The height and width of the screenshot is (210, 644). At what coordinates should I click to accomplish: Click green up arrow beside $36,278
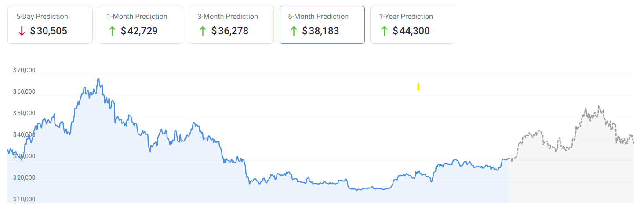click(x=203, y=31)
